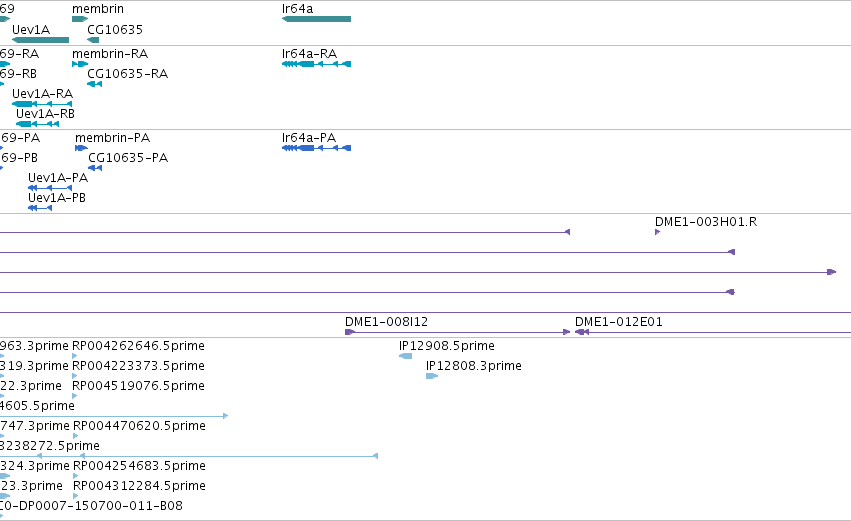
Task: Select the Ir64a-RA transcript glyph
Action: point(316,64)
